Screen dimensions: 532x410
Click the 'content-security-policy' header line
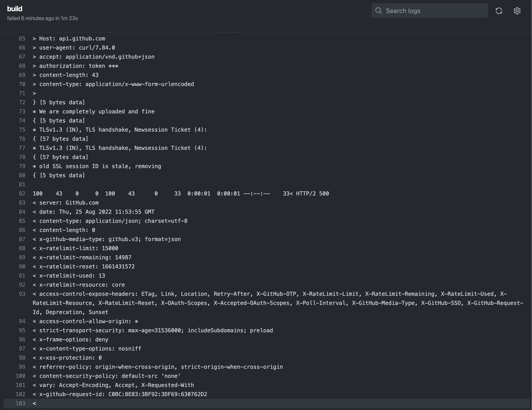point(107,376)
